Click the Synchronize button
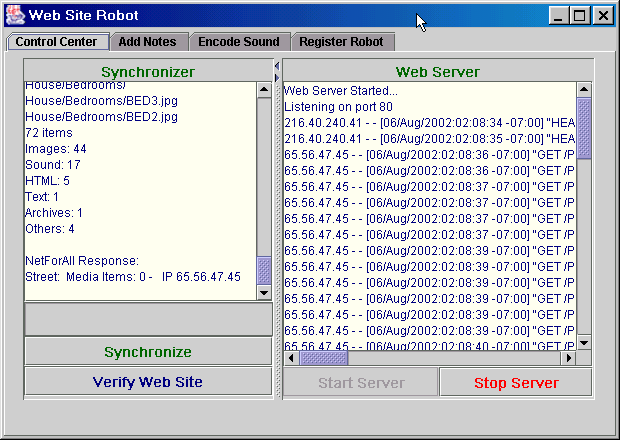Viewport: 620px width, 440px height. [148, 351]
